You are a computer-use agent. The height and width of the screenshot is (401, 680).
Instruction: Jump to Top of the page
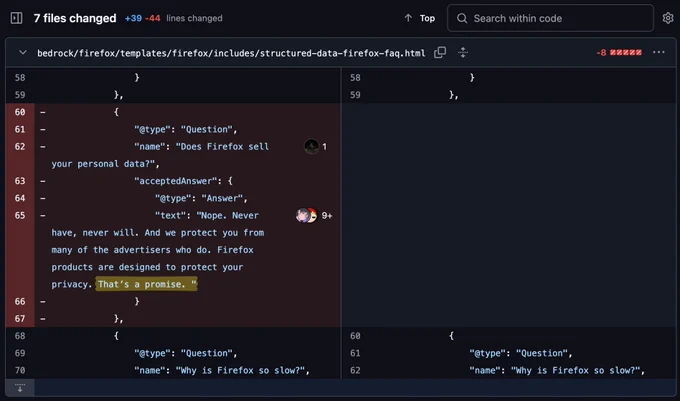click(419, 18)
